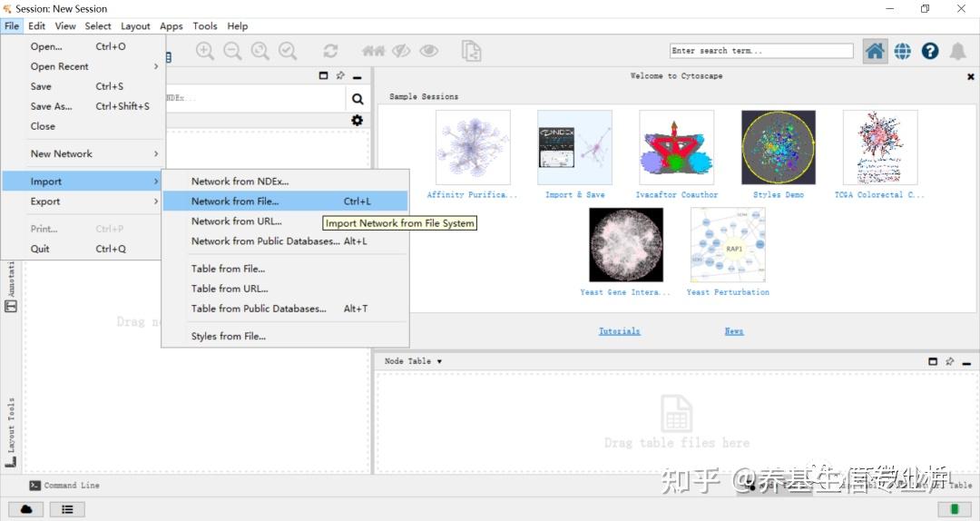Click the refresh arrows toolbar icon
The width and height of the screenshot is (980, 521).
tap(330, 51)
